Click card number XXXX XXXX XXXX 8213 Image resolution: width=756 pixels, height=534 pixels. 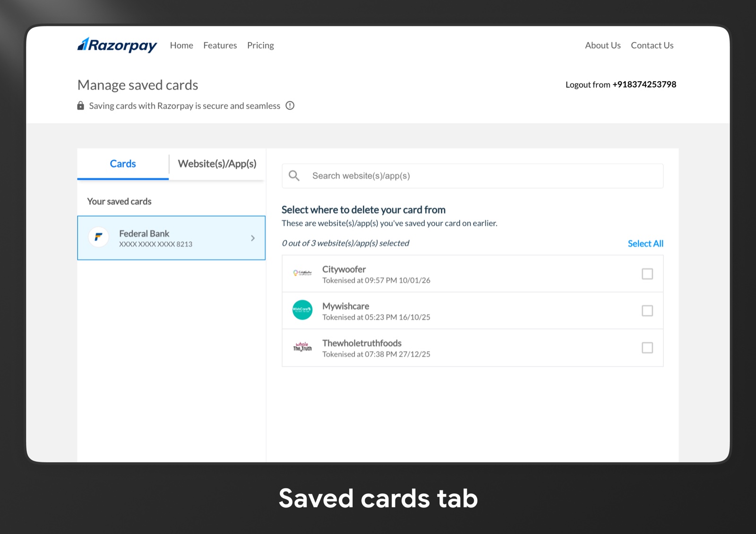[156, 244]
